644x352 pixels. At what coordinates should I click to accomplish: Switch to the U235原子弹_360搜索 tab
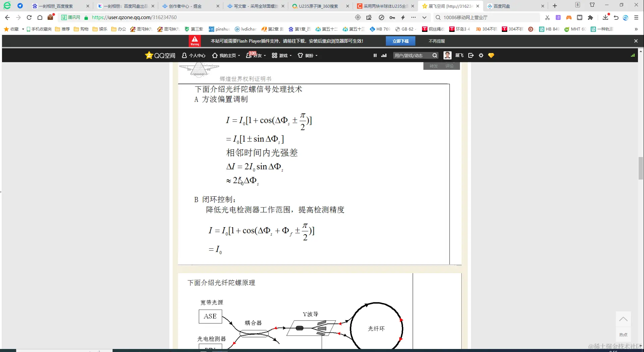[318, 6]
